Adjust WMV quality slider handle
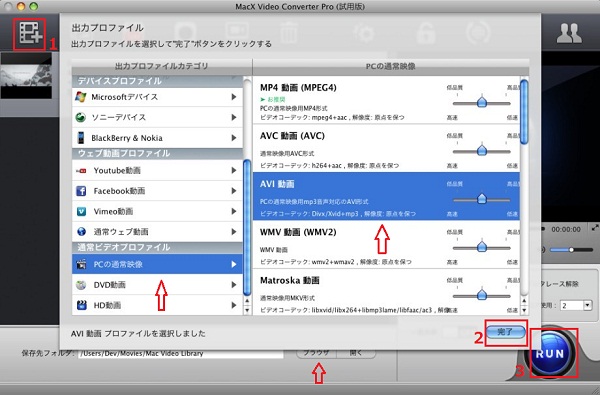 pyautogui.click(x=482, y=246)
